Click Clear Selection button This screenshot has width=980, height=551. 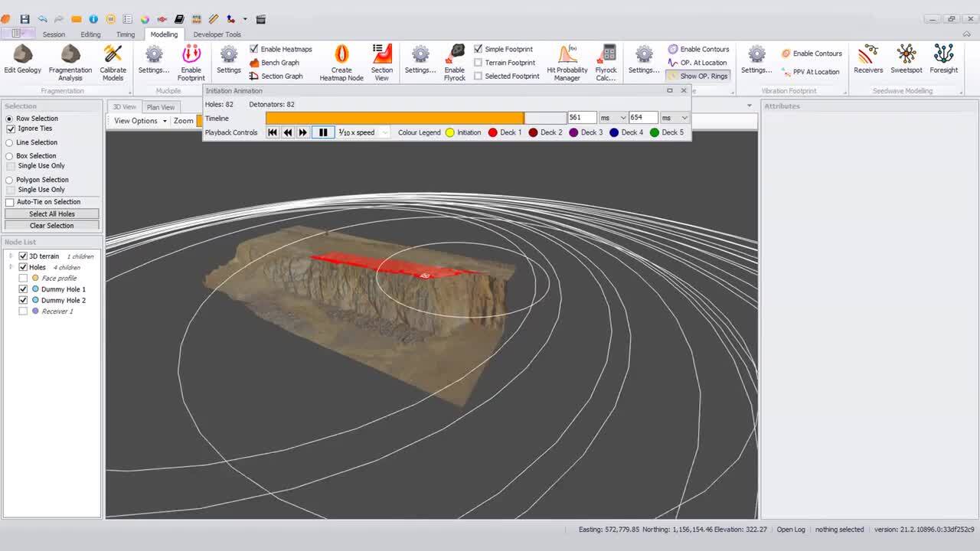tap(52, 226)
